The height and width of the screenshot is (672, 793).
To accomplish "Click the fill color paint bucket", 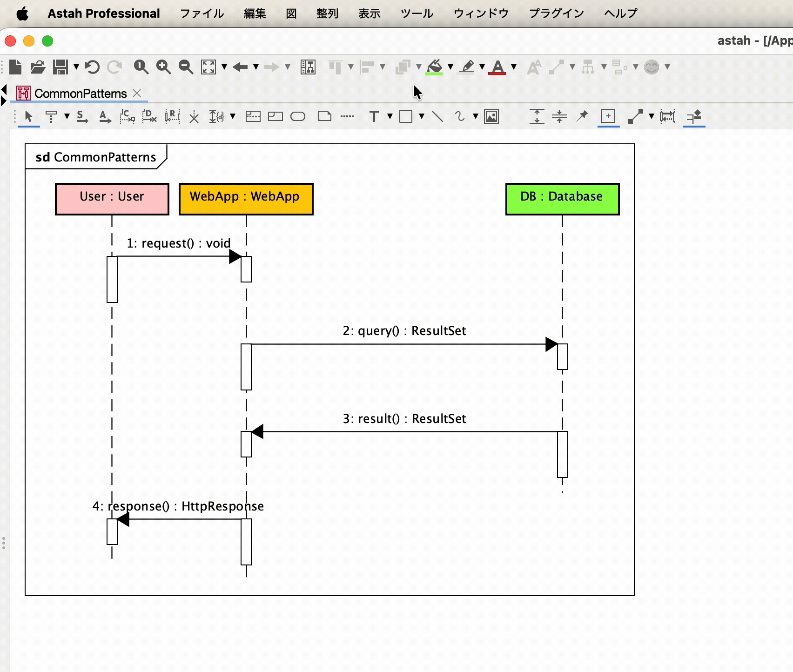I will pyautogui.click(x=434, y=67).
